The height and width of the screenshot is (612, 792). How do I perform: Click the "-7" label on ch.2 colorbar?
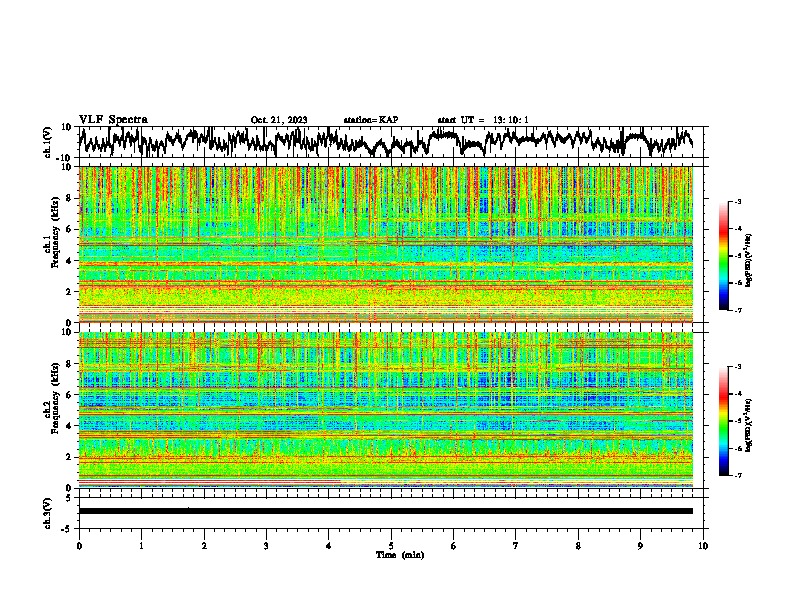(x=737, y=476)
